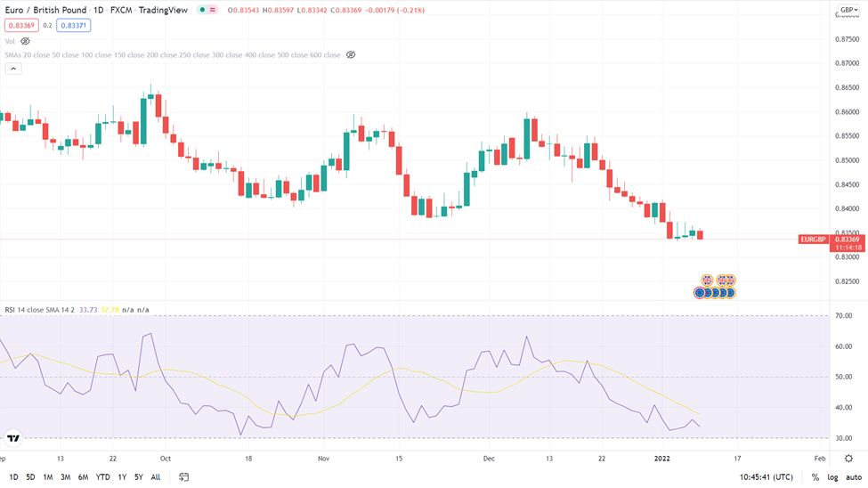Select the 5D time range
This screenshot has height=488, width=868.
30,477
